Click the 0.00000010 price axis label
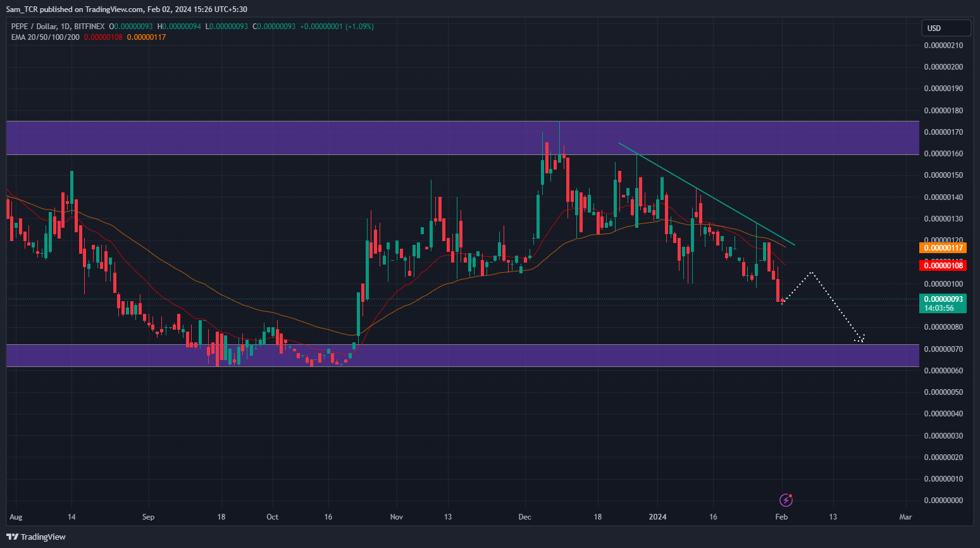Viewport: 980px width, 548px height. click(x=943, y=479)
